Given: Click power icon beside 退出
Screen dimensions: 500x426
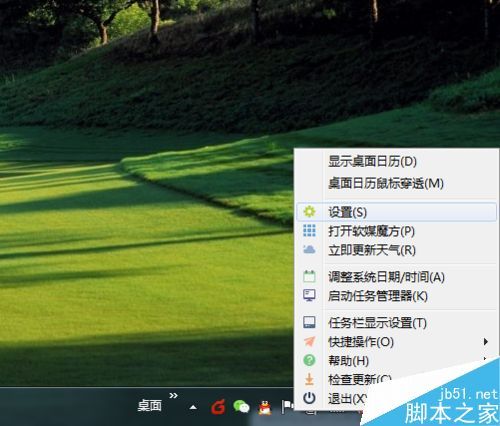Looking at the screenshot, I should tap(309, 398).
